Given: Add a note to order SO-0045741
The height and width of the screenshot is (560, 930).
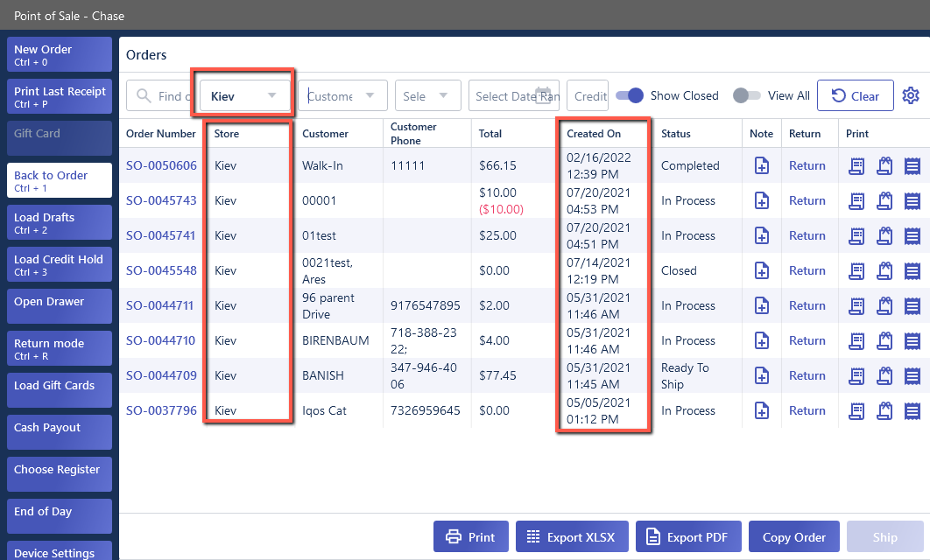Looking at the screenshot, I should click(762, 236).
